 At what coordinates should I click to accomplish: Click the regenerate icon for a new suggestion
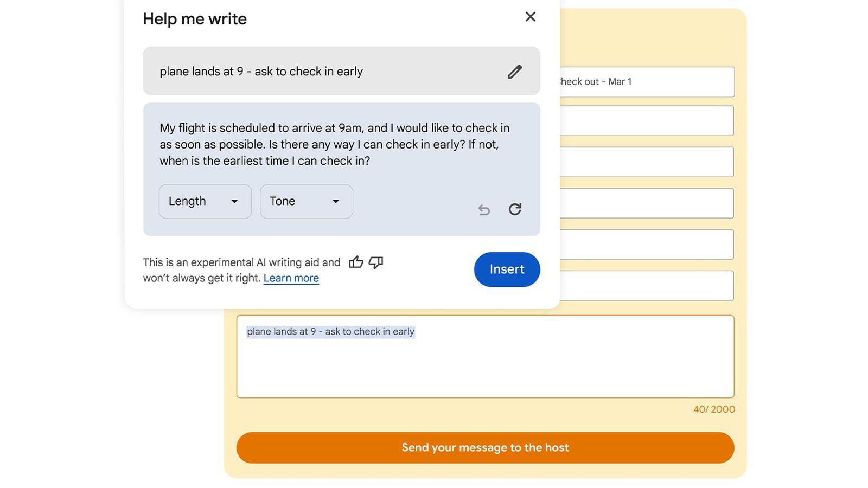click(515, 209)
